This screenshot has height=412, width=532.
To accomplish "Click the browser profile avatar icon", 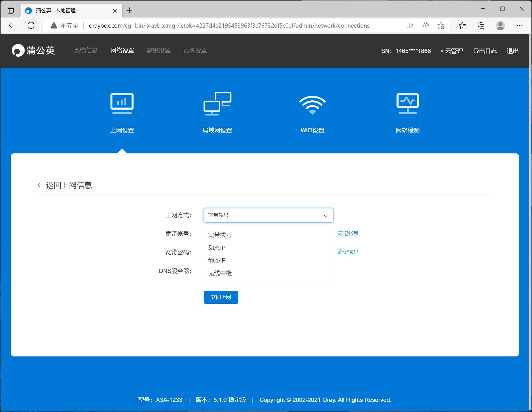I will [500, 25].
